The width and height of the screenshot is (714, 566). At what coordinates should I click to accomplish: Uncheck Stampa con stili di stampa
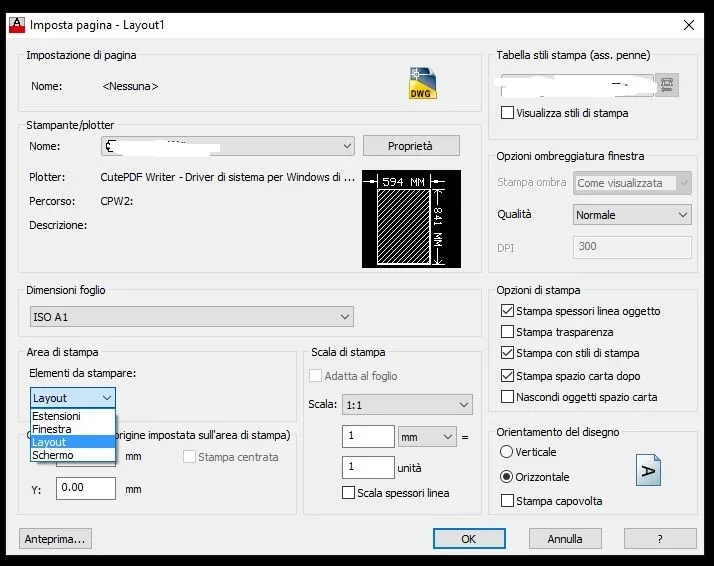pos(507,352)
